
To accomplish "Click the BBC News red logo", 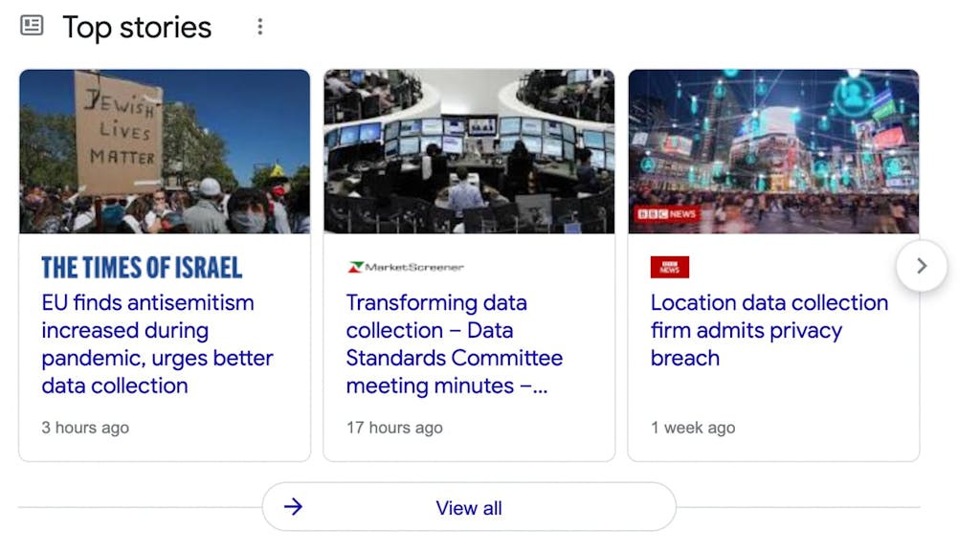I will click(x=669, y=268).
